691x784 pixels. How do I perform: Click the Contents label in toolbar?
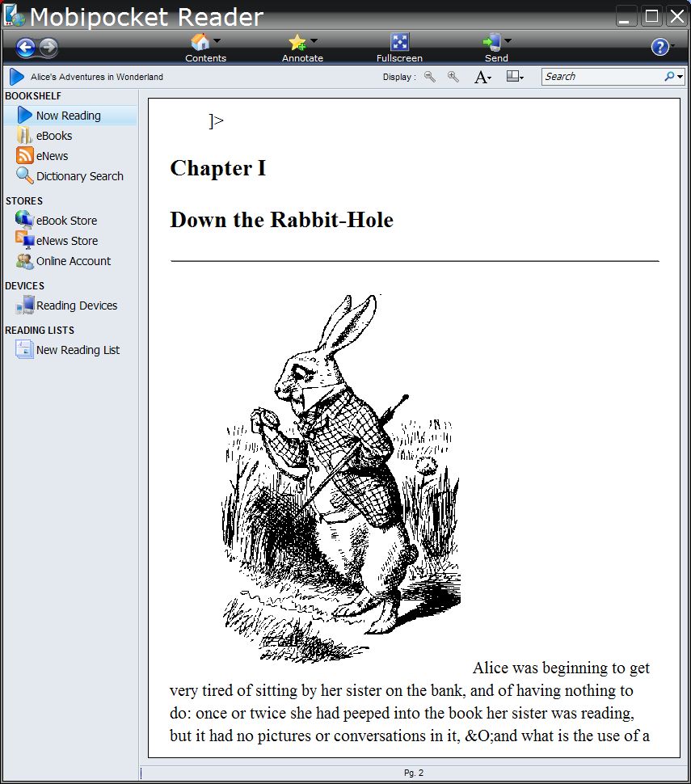[x=205, y=58]
